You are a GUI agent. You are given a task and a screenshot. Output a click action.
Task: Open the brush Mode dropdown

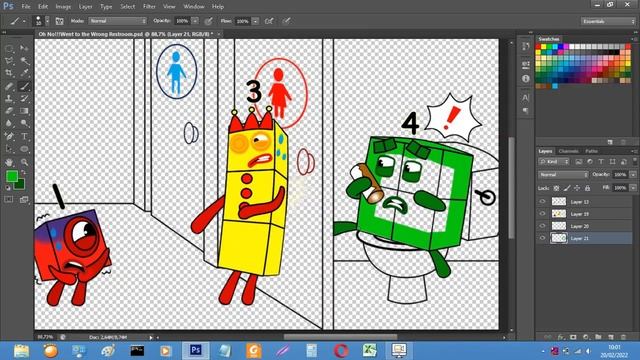(118, 21)
